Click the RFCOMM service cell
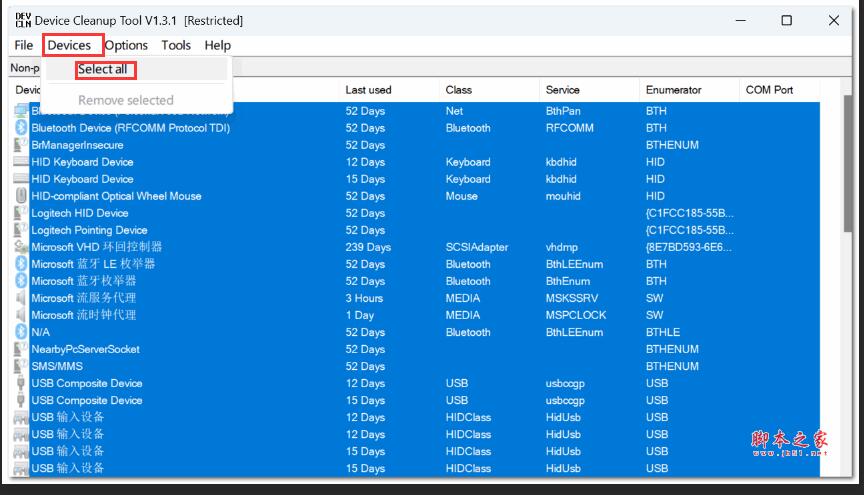The height and width of the screenshot is (495, 864). (569, 128)
